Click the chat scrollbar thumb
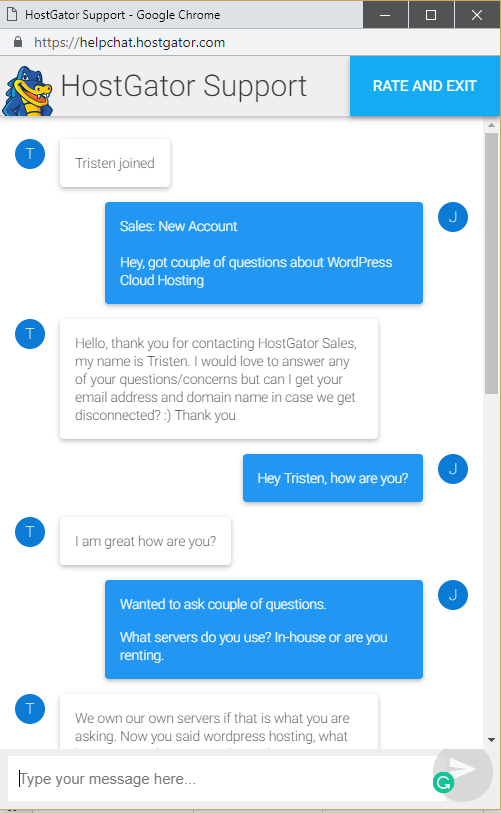Viewport: 501px width, 813px height. click(491, 263)
